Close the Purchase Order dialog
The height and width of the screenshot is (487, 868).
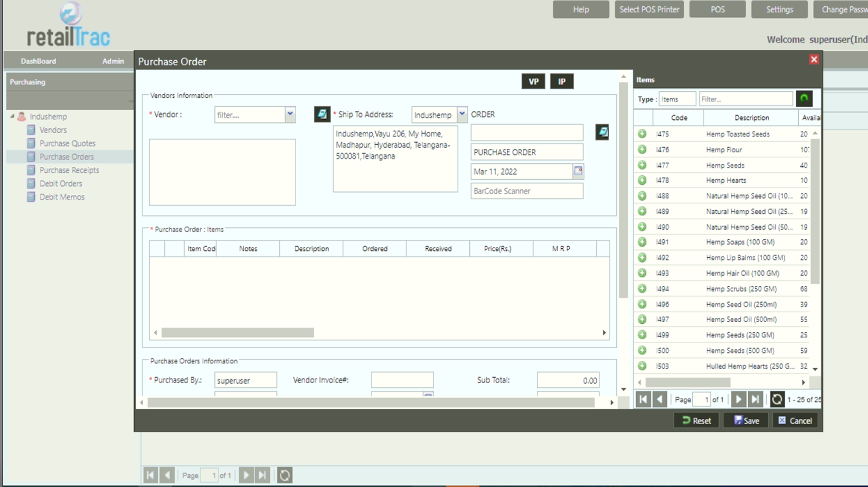[x=814, y=60]
